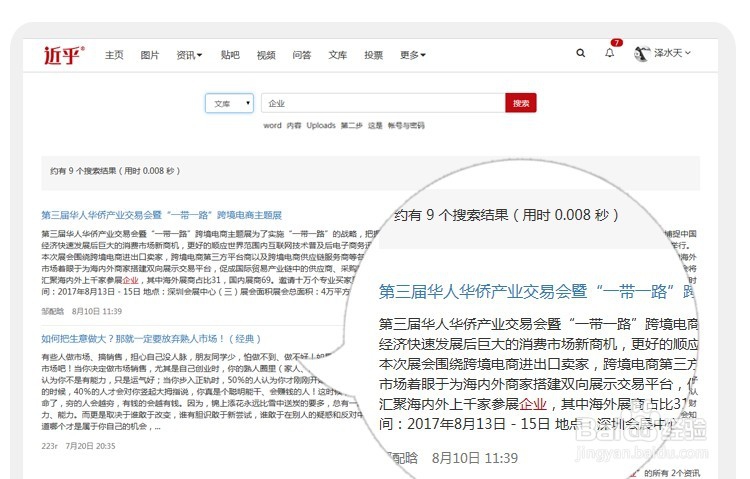The height and width of the screenshot is (479, 750).
Task: Go to the 主页 nav item
Action: coord(114,55)
